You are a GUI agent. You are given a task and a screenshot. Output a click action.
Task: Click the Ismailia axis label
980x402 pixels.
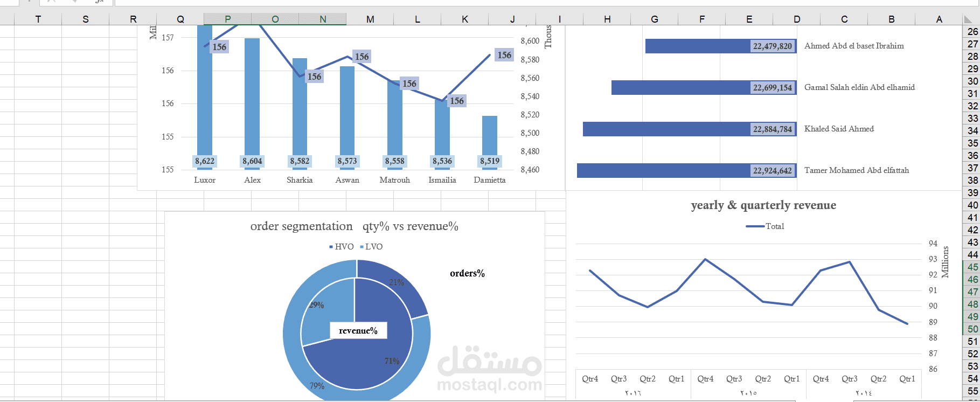tap(442, 180)
